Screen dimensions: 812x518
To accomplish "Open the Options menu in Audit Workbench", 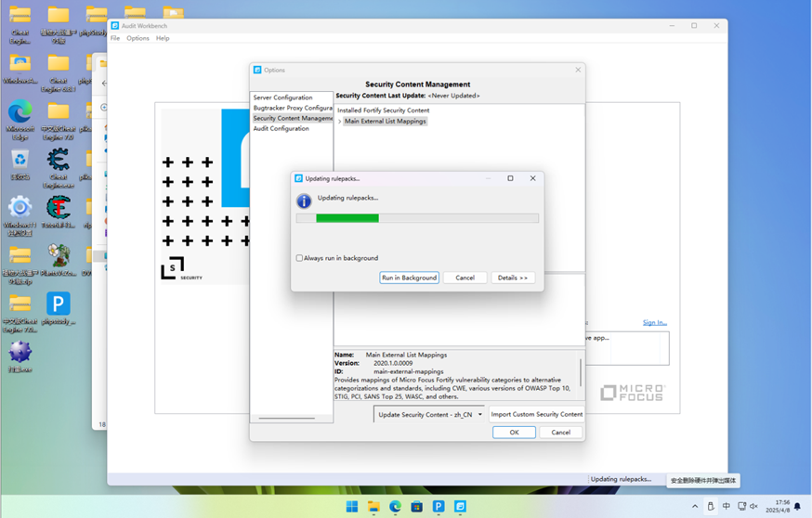I will click(x=138, y=38).
